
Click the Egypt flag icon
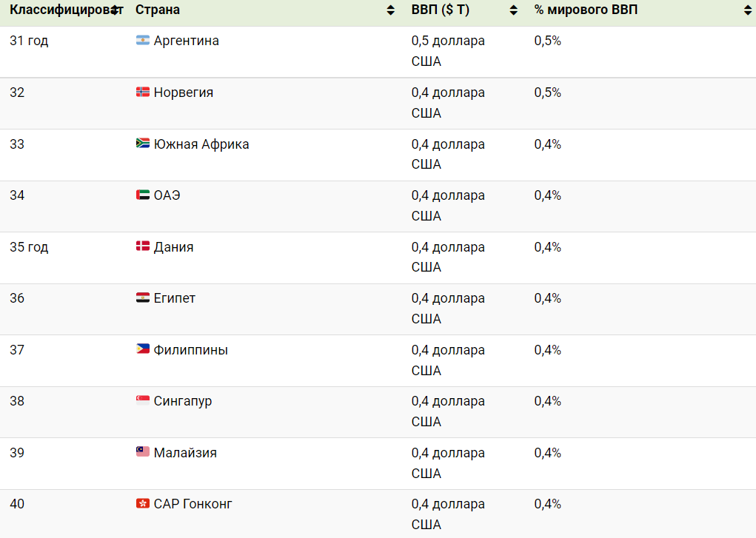143,298
